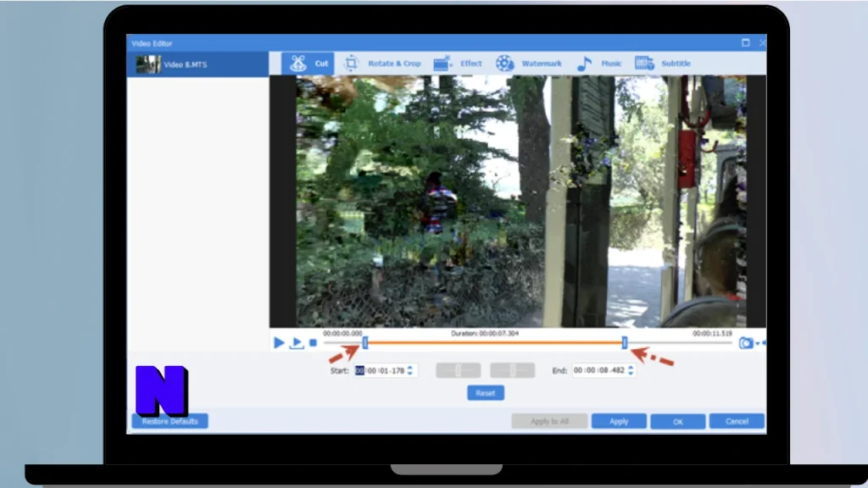Click the Subtitle icon
The width and height of the screenshot is (868, 488).
pyautogui.click(x=644, y=64)
